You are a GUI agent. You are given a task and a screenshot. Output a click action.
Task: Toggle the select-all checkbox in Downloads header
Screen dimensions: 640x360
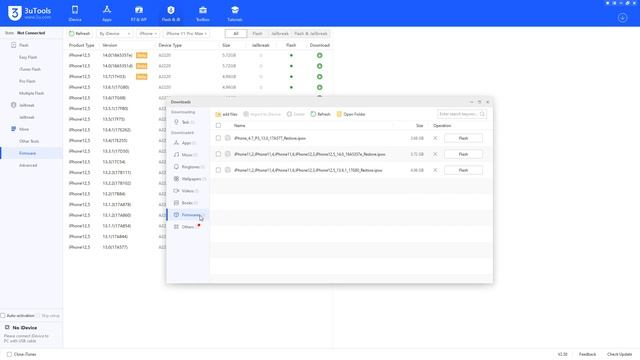coord(218,125)
